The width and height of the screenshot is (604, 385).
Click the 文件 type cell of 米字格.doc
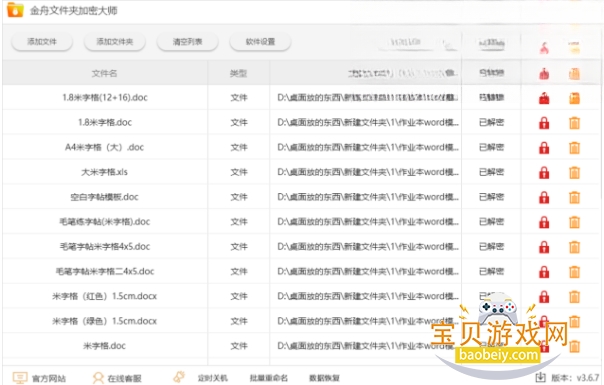[239, 346]
